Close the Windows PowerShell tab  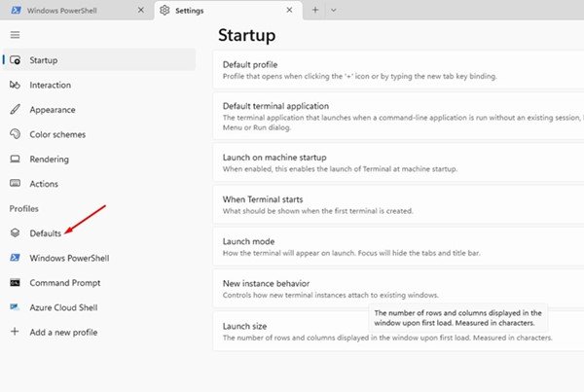pyautogui.click(x=140, y=10)
